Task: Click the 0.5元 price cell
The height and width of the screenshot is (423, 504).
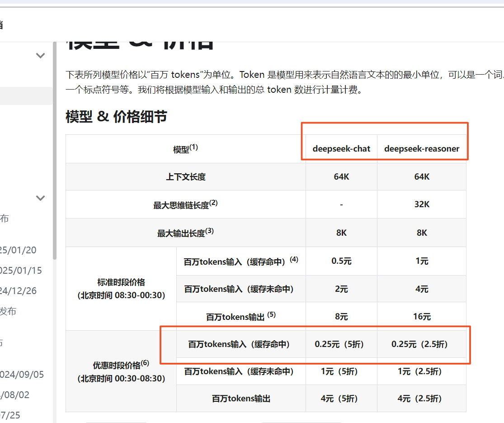Action: (x=341, y=261)
